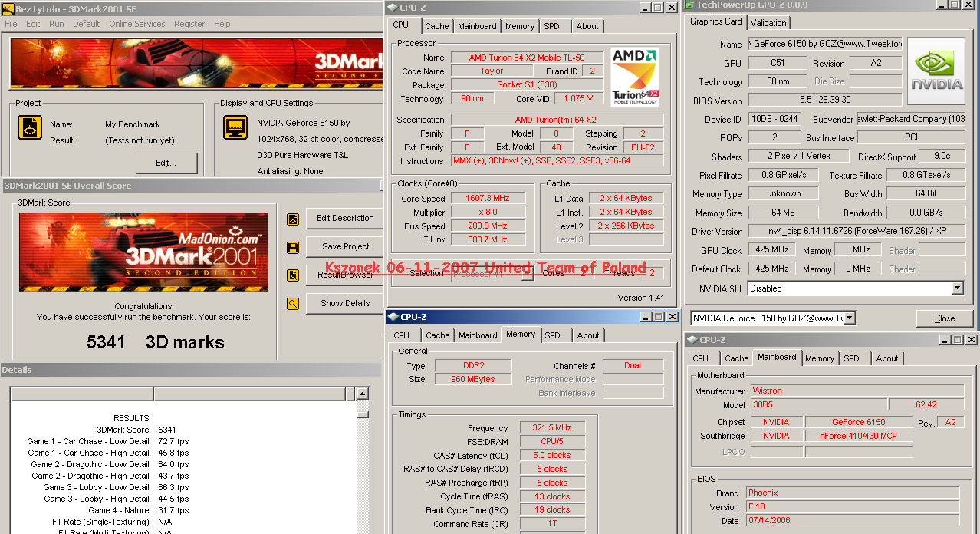Select the Graphics Card tab in GPU-Z
The image size is (980, 534).
[x=715, y=21]
